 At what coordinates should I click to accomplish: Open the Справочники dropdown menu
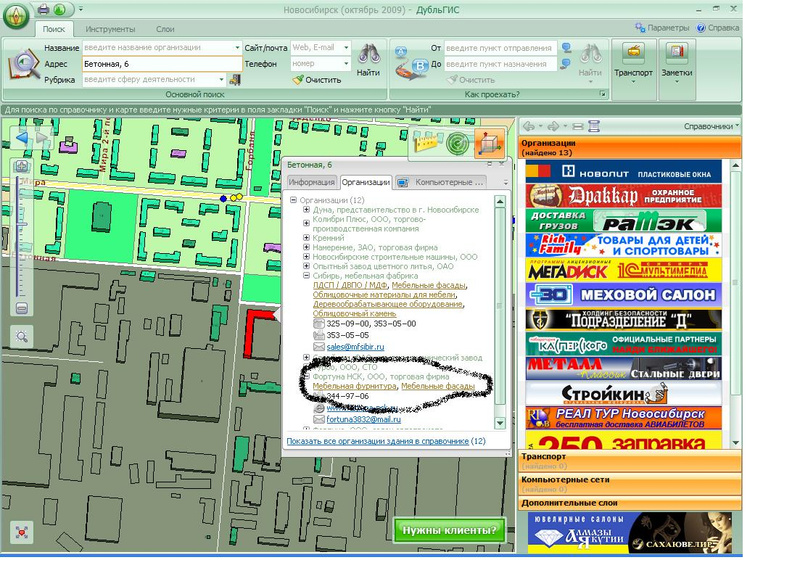(x=711, y=126)
